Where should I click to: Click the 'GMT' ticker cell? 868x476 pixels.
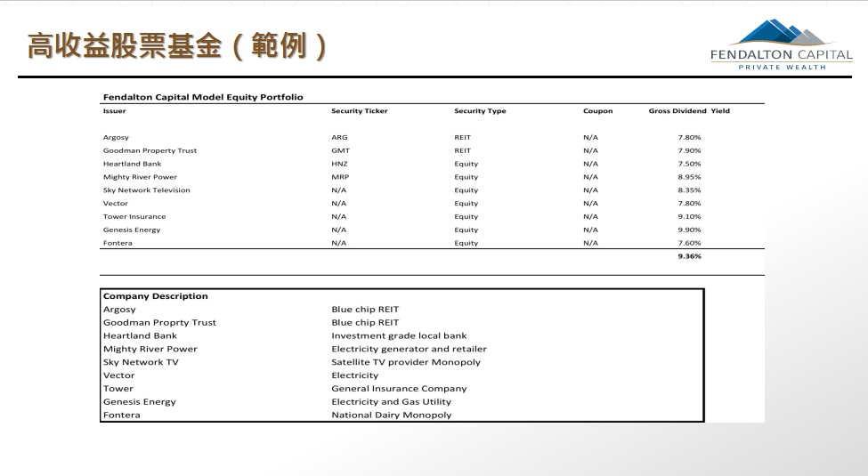(340, 150)
